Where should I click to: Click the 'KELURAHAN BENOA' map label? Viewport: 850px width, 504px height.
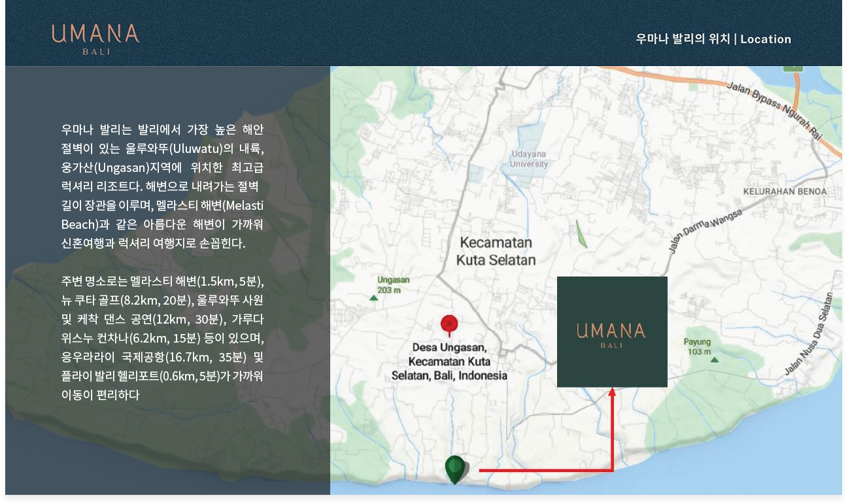pyautogui.click(x=785, y=192)
